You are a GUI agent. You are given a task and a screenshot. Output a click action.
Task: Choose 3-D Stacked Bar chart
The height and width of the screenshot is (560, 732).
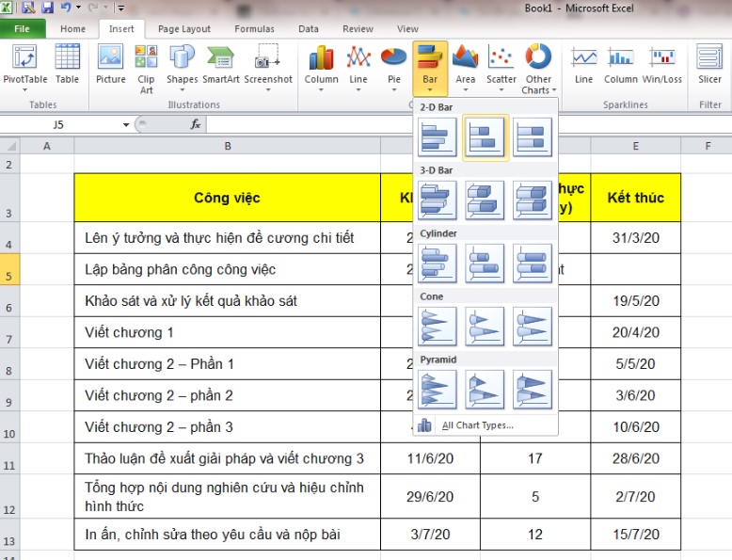tap(485, 200)
